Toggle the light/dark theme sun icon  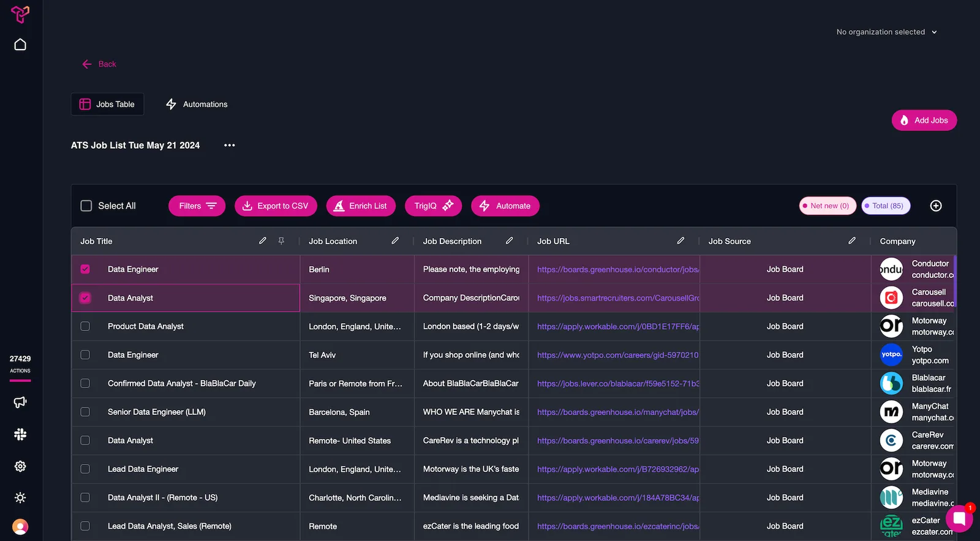[x=20, y=498]
